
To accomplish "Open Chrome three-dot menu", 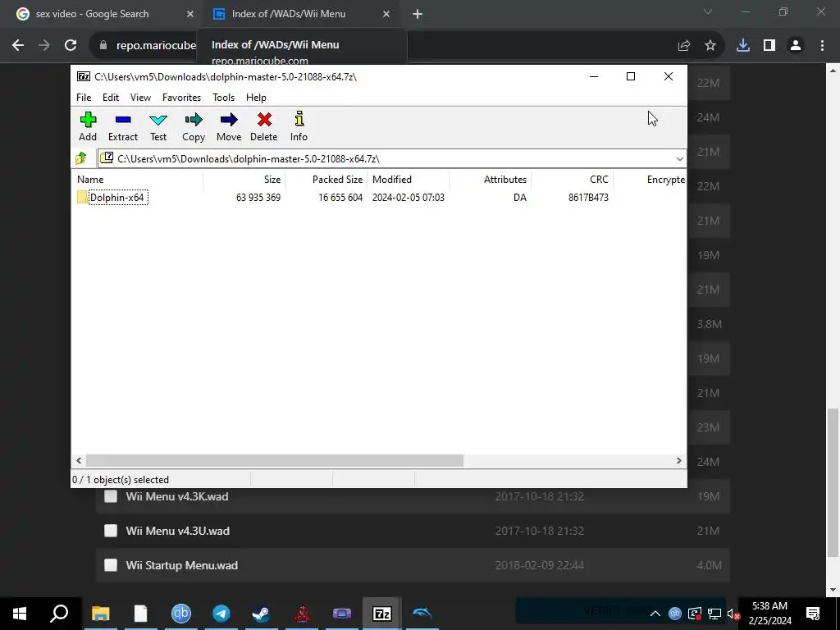I will pos(822,46).
